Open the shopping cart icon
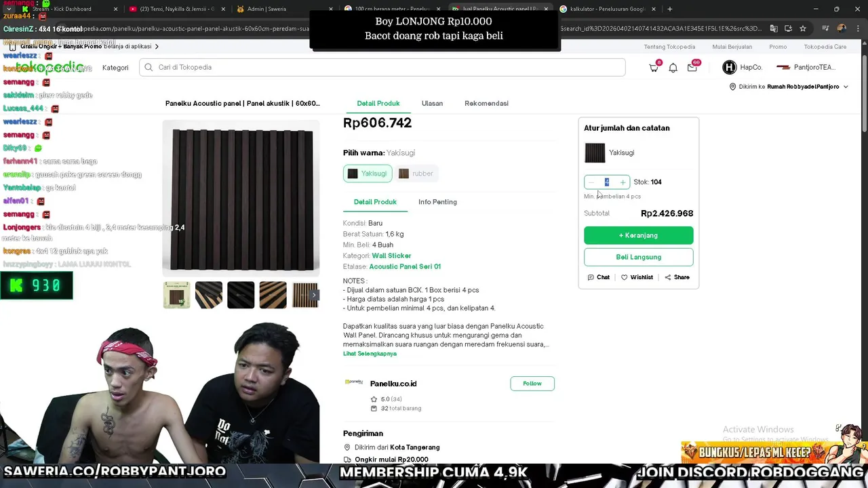The height and width of the screenshot is (488, 868). [654, 68]
